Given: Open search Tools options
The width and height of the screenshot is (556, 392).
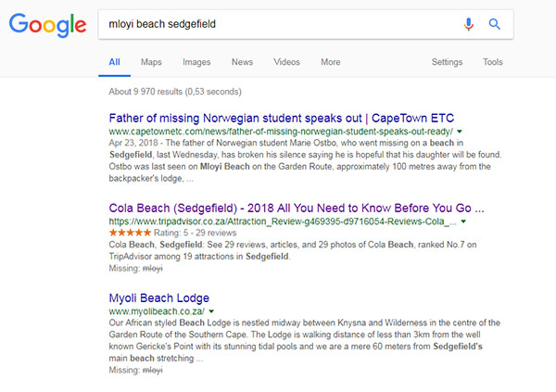Looking at the screenshot, I should tap(493, 62).
